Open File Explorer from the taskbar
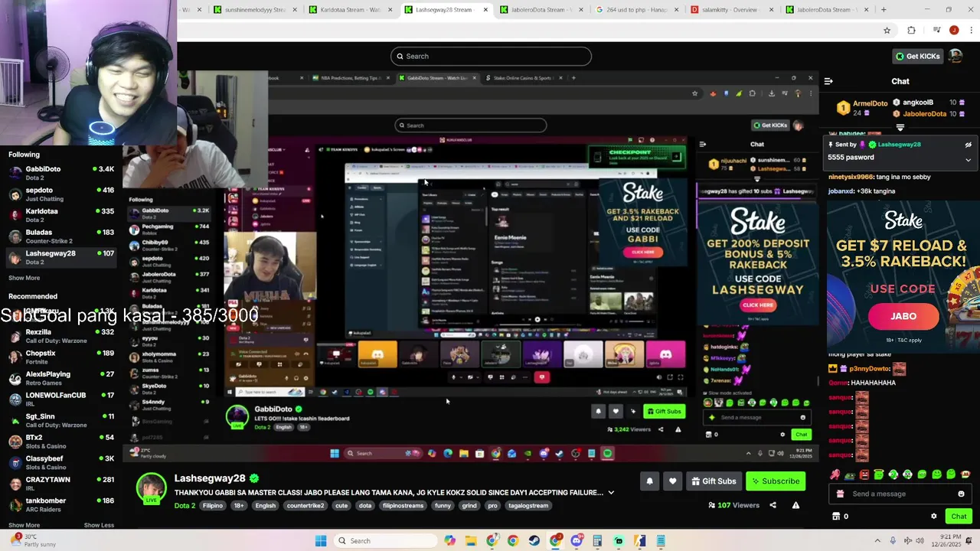The height and width of the screenshot is (551, 980). click(x=471, y=541)
